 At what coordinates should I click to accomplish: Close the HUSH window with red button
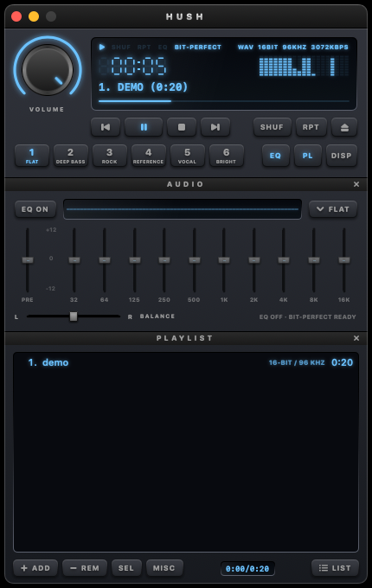(16, 16)
